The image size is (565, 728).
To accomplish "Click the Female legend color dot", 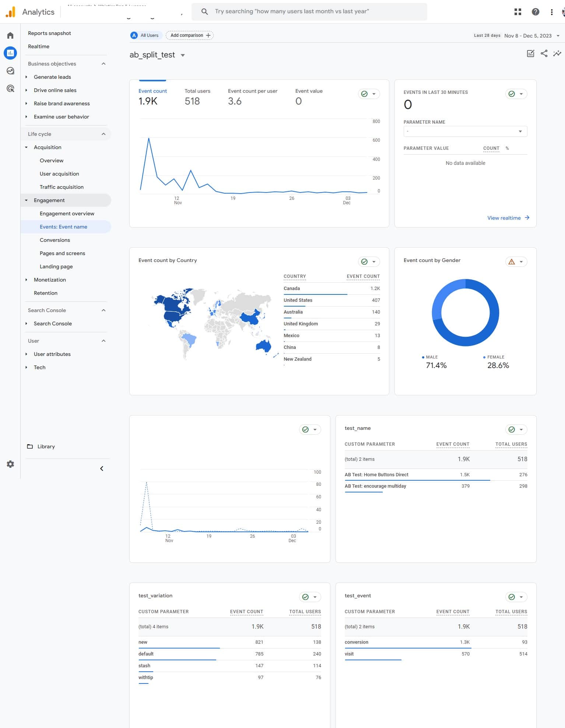I will (x=484, y=357).
